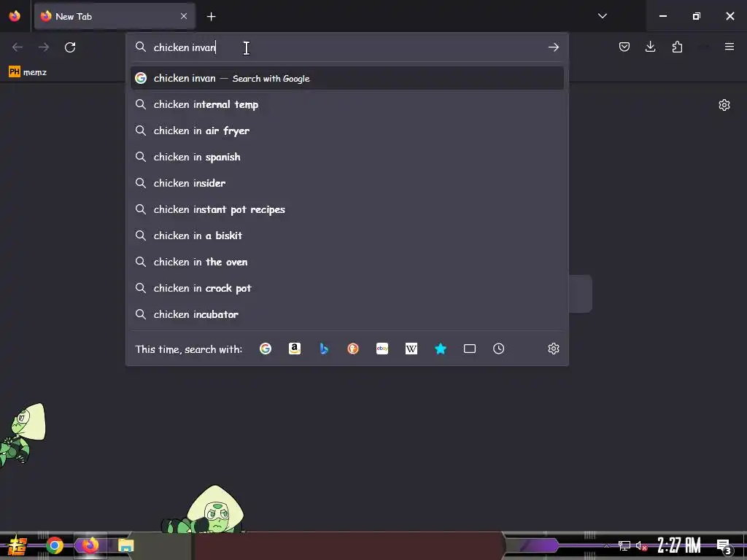Open the memz bookmark
This screenshot has width=747, height=560.
click(28, 72)
